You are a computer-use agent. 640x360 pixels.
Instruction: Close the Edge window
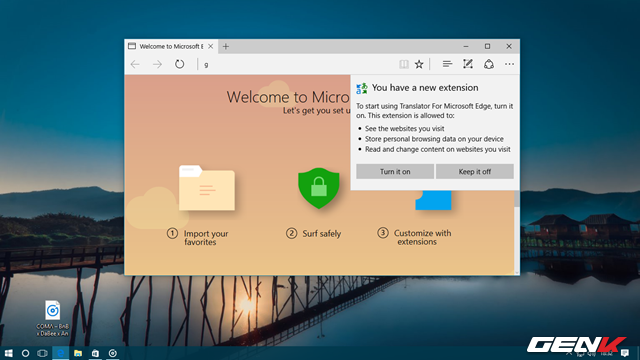tap(509, 47)
